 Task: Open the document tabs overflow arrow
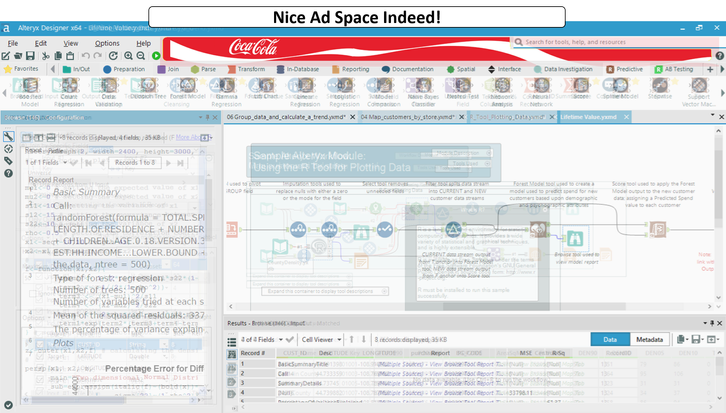point(713,115)
